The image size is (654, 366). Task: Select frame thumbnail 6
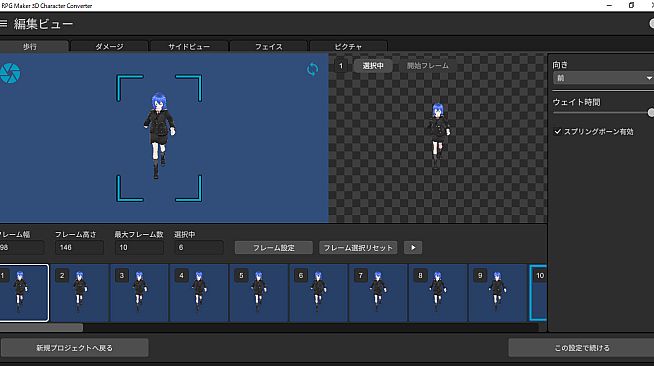[318, 293]
